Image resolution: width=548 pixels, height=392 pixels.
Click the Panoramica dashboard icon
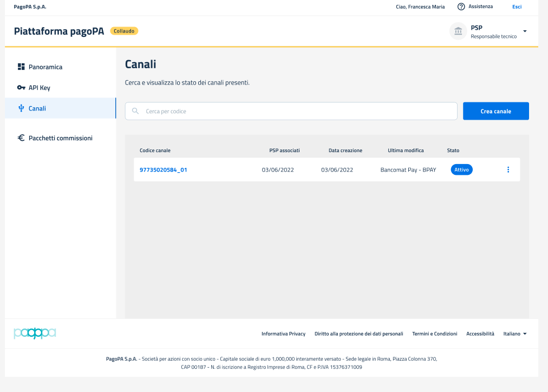coord(21,67)
